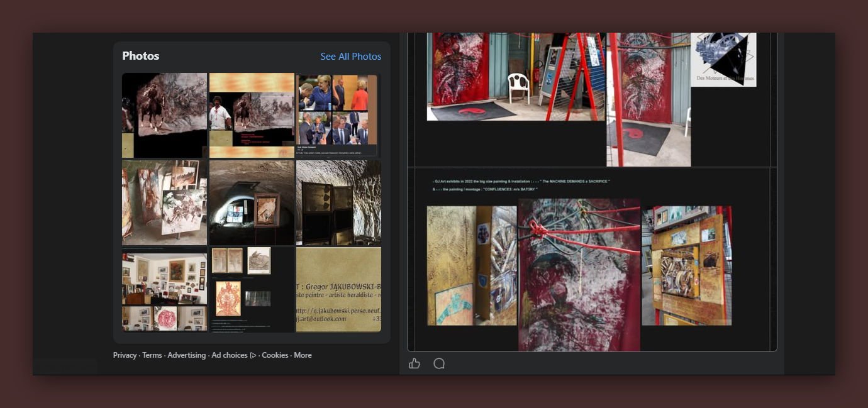Open the yellow board installation image
The width and height of the screenshot is (868, 408).
pos(687,265)
